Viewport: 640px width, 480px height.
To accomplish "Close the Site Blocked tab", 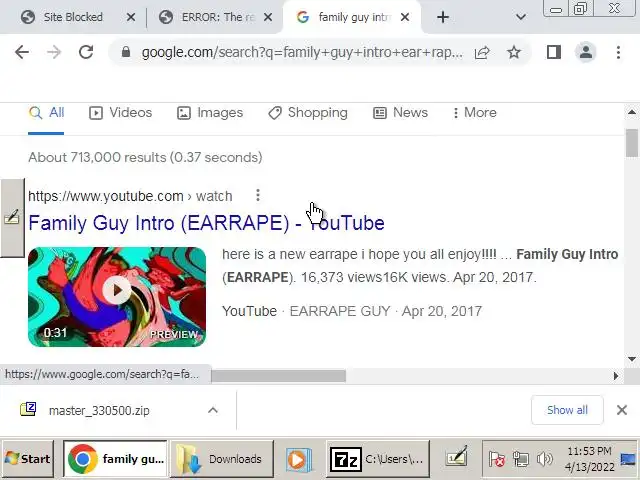I will pyautogui.click(x=131, y=17).
